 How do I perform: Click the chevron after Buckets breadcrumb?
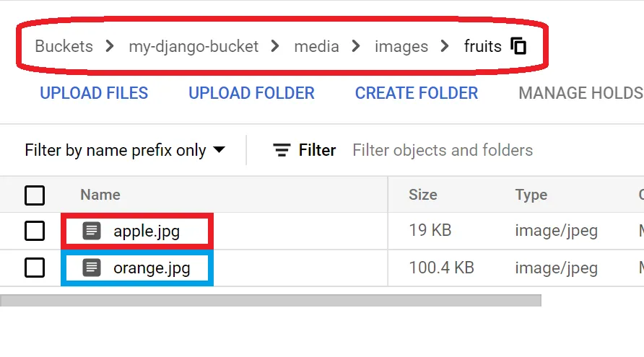[x=110, y=47]
